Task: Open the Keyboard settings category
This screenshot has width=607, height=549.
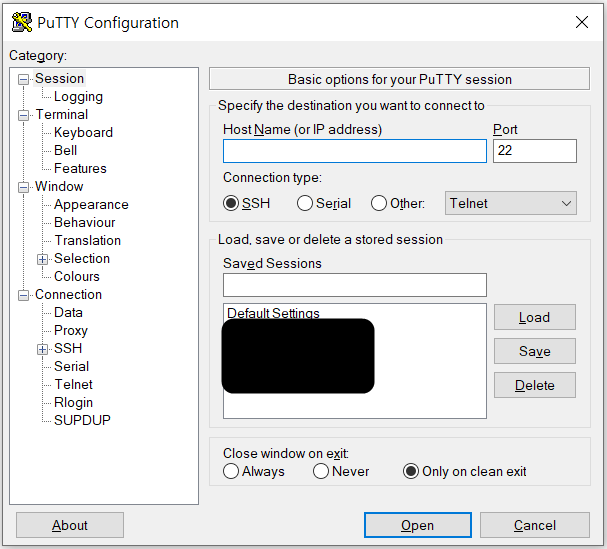Action: point(83,132)
